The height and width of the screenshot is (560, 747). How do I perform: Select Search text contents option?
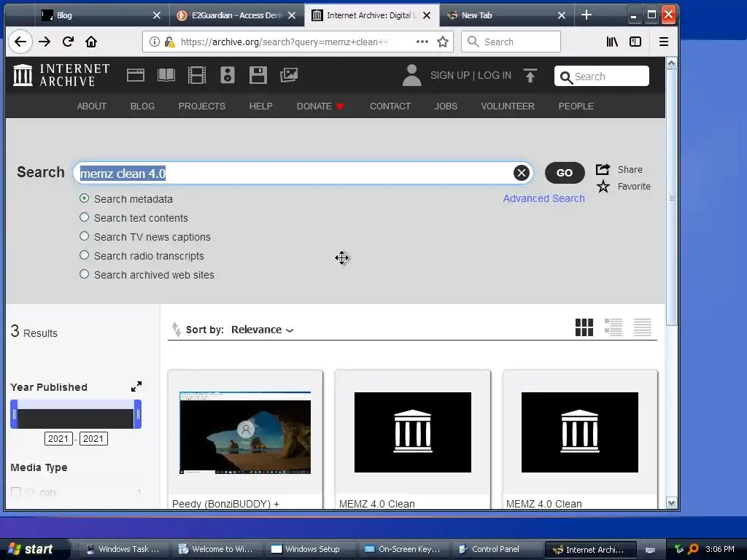(85, 217)
